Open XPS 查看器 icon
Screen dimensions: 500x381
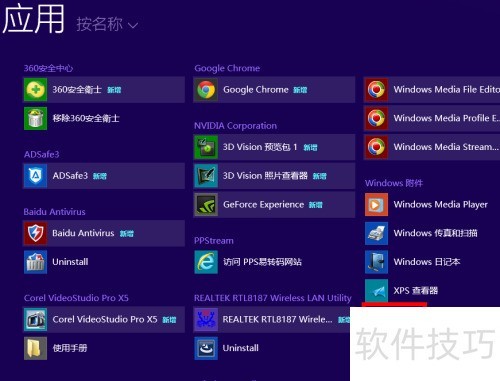click(376, 290)
